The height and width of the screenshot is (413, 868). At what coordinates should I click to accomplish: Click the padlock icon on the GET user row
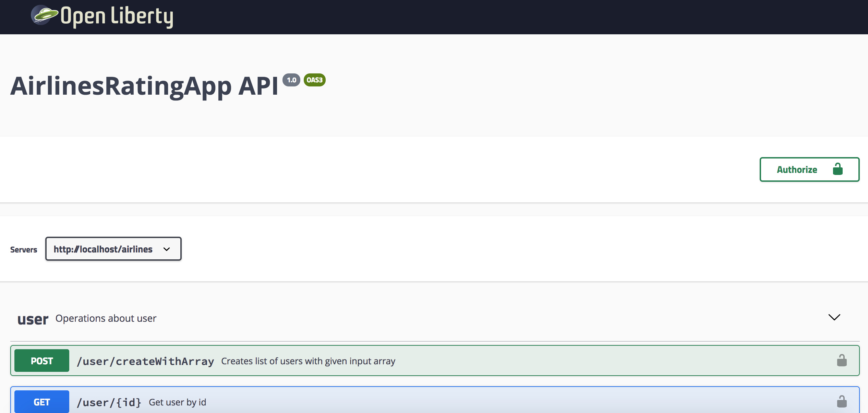tap(842, 402)
